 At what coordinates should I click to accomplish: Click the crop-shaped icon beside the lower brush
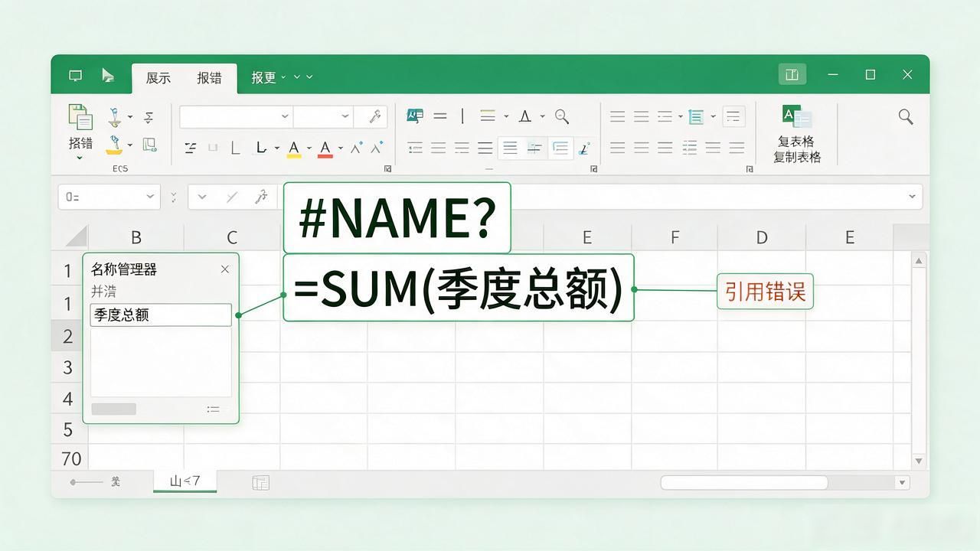click(x=149, y=144)
